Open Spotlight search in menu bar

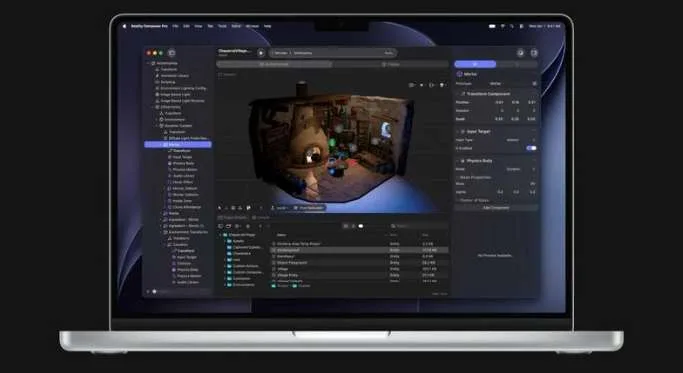click(512, 26)
